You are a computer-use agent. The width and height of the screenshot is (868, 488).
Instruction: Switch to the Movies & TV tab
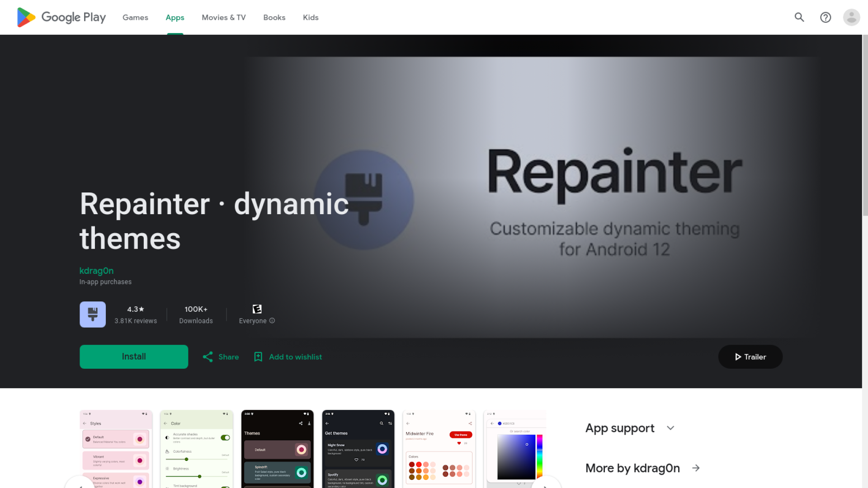click(223, 17)
